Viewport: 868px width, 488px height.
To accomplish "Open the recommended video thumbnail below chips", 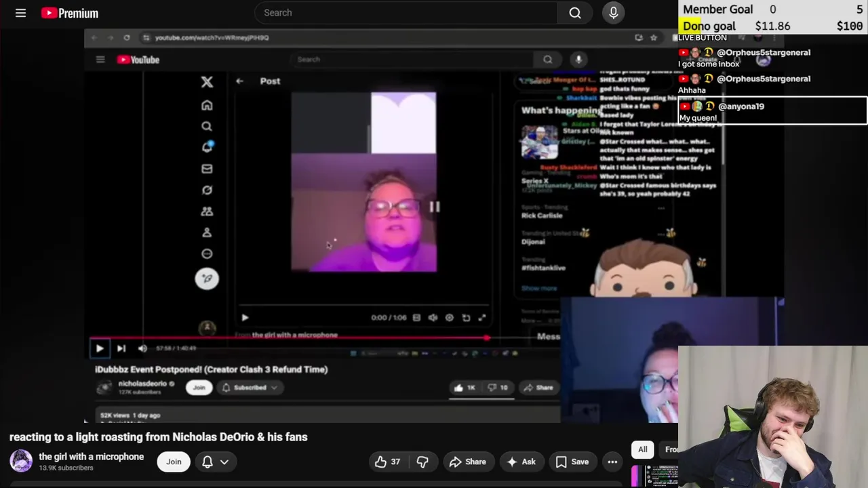I will tap(654, 476).
